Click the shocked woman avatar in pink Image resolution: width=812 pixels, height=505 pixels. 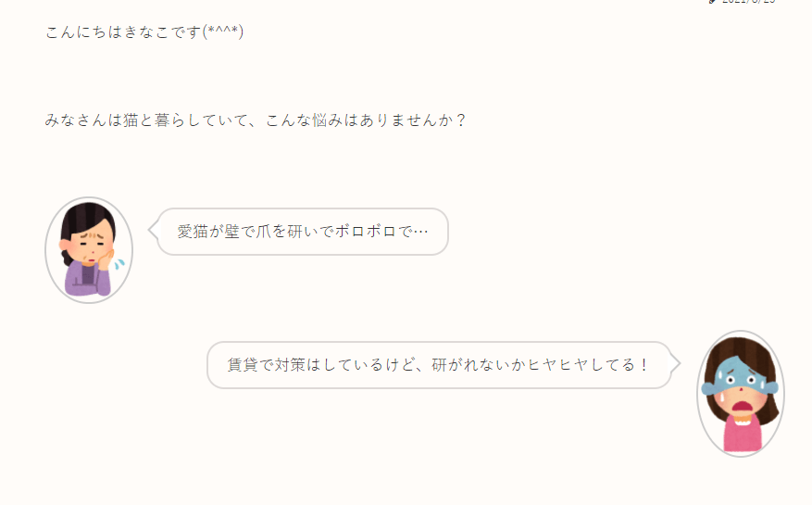(x=740, y=393)
